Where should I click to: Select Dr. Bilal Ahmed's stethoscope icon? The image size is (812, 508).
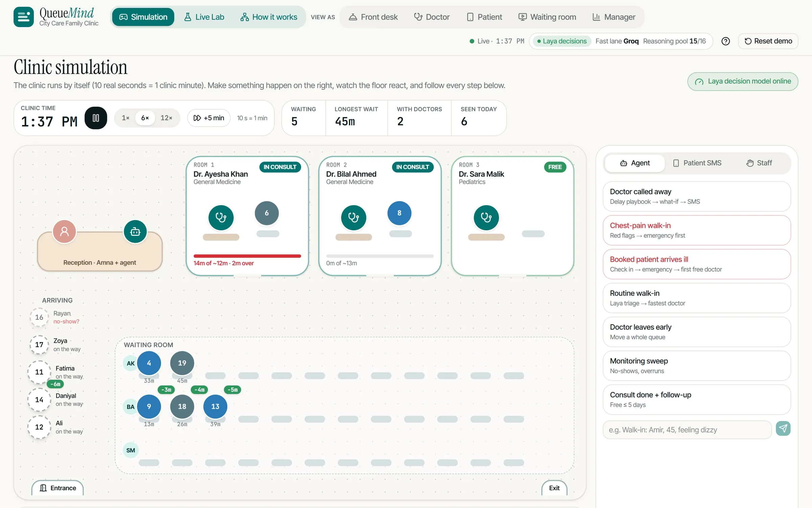tap(354, 217)
